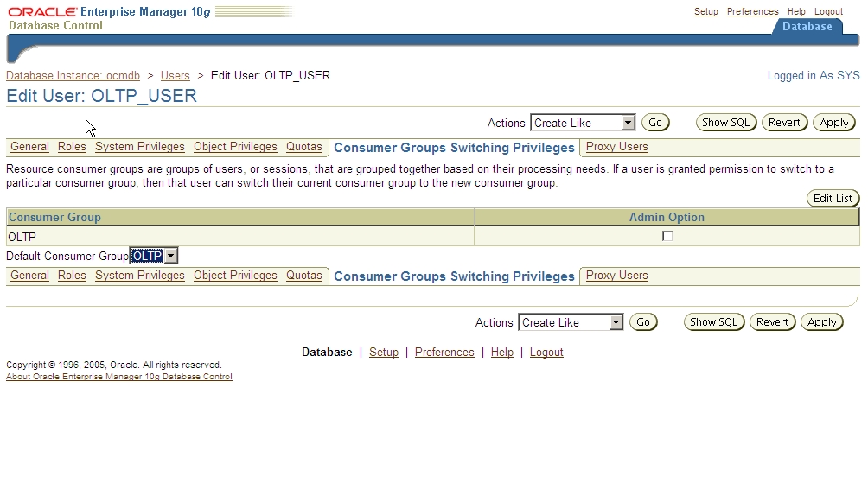The height and width of the screenshot is (502, 868).
Task: Switch to the bottom Roles tab
Action: point(72,275)
